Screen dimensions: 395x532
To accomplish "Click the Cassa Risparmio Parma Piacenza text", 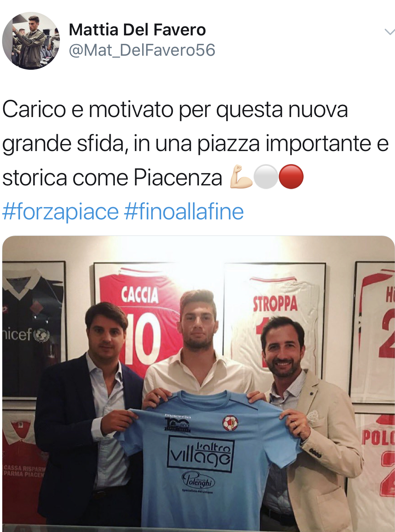I will click(25, 471).
